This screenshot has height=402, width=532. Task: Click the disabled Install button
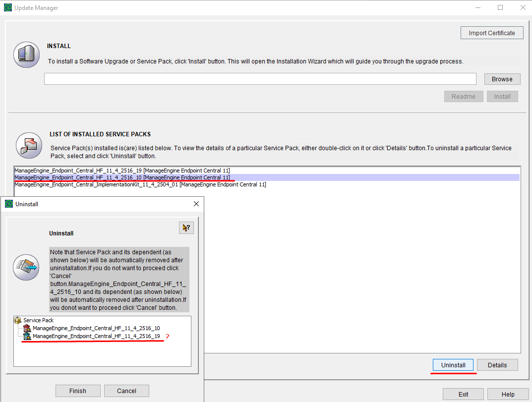click(x=502, y=96)
